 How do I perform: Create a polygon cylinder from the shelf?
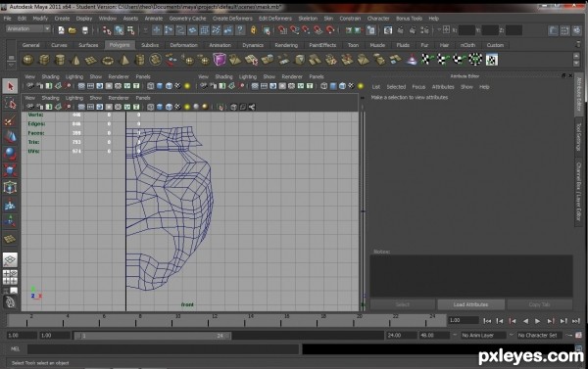[x=60, y=60]
